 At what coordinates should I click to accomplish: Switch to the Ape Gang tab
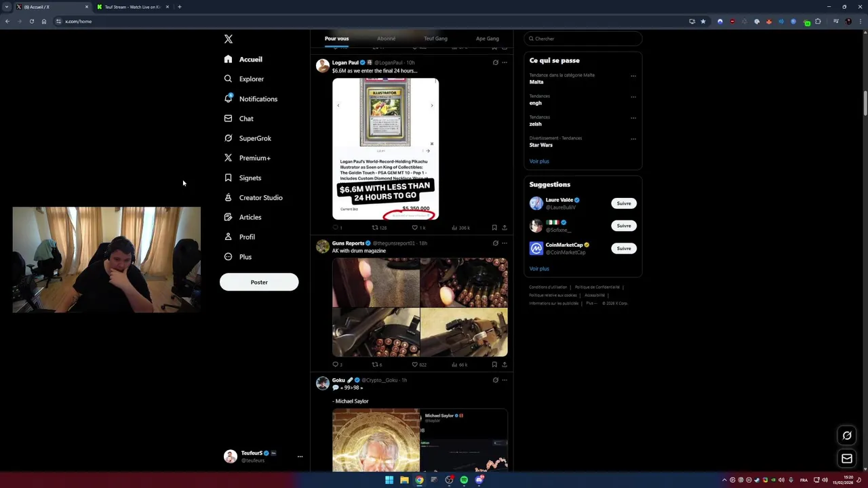pos(487,39)
